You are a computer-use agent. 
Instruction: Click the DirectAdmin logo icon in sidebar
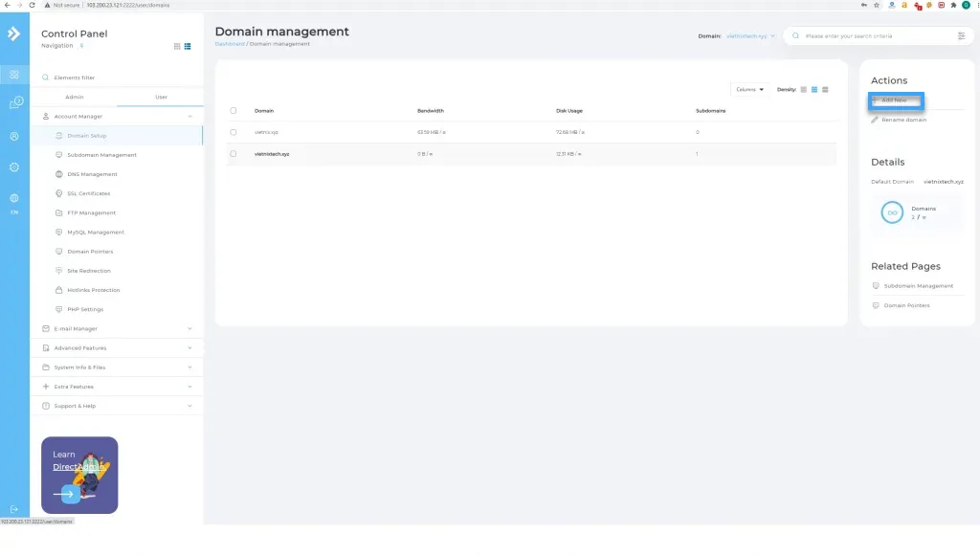14,34
